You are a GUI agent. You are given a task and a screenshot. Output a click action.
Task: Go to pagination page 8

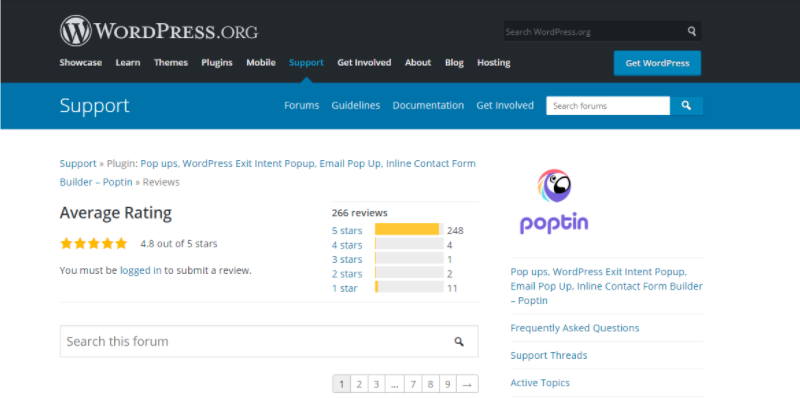431,384
